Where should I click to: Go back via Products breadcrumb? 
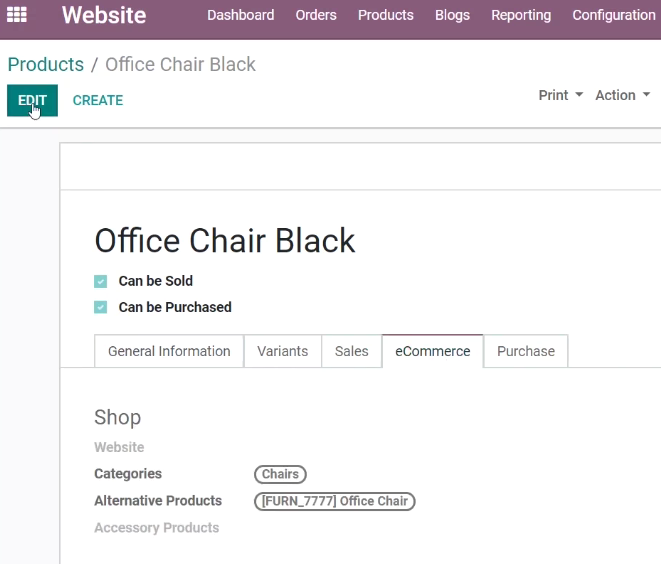(46, 64)
